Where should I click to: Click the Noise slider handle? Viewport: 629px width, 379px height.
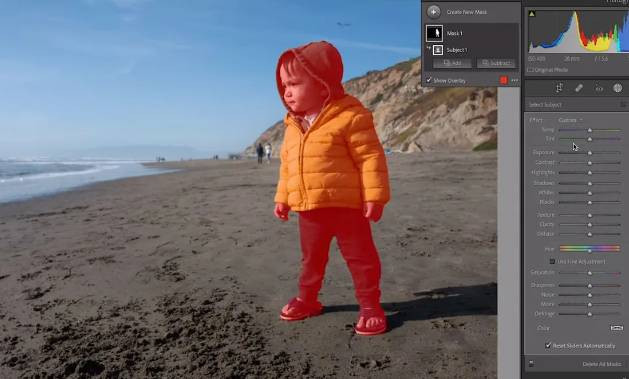(x=590, y=295)
